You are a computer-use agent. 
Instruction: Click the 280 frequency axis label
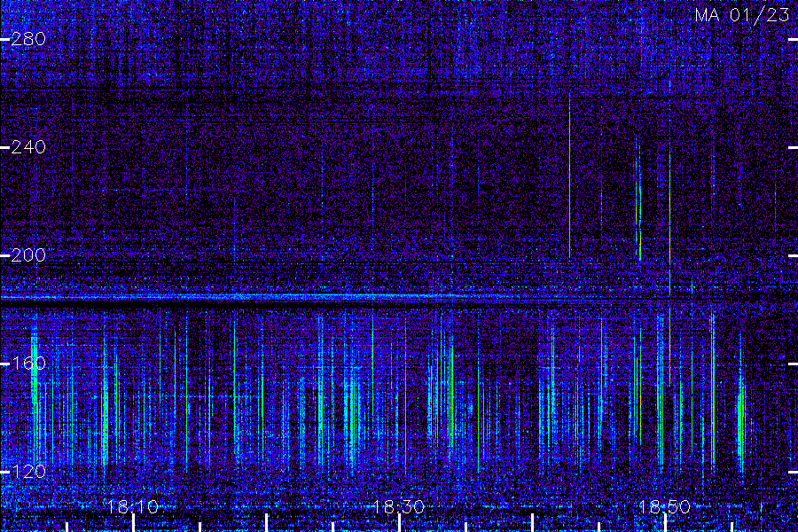click(28, 39)
